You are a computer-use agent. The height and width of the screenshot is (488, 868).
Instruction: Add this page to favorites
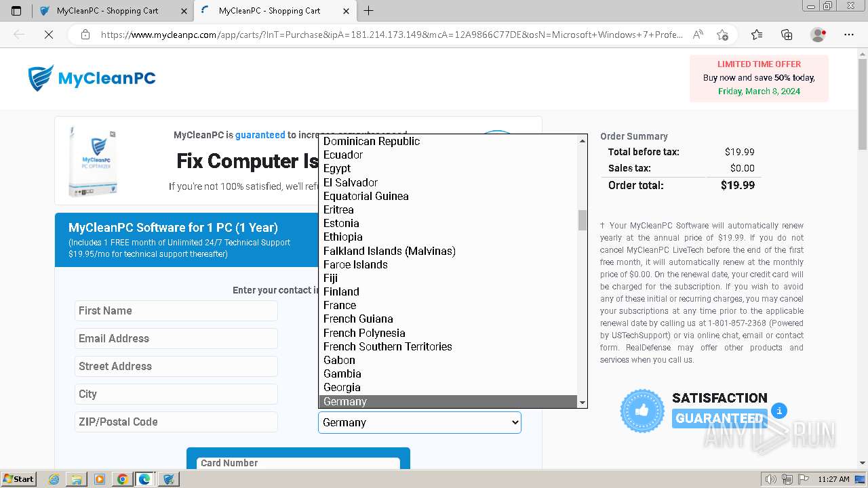pyautogui.click(x=722, y=35)
